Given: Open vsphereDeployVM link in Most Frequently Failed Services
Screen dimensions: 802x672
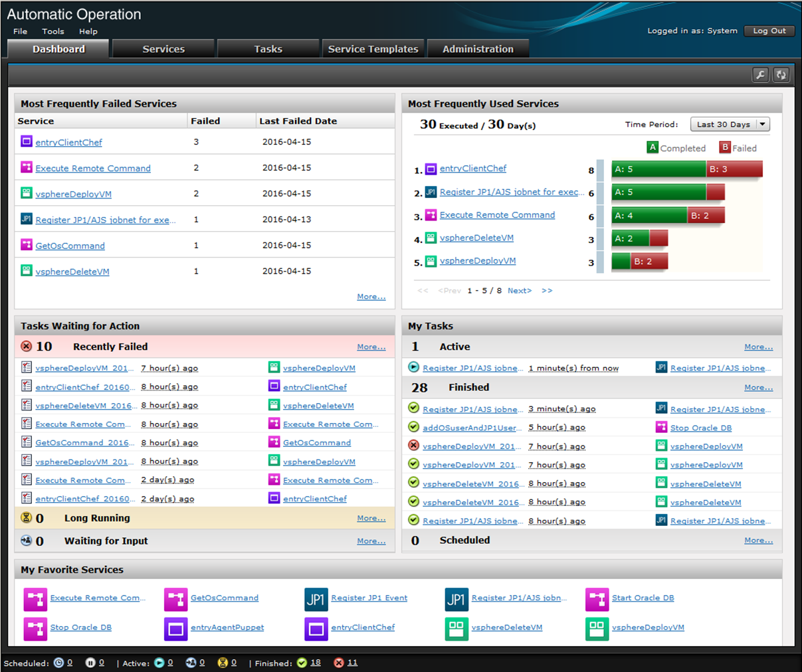Looking at the screenshot, I should (x=74, y=194).
